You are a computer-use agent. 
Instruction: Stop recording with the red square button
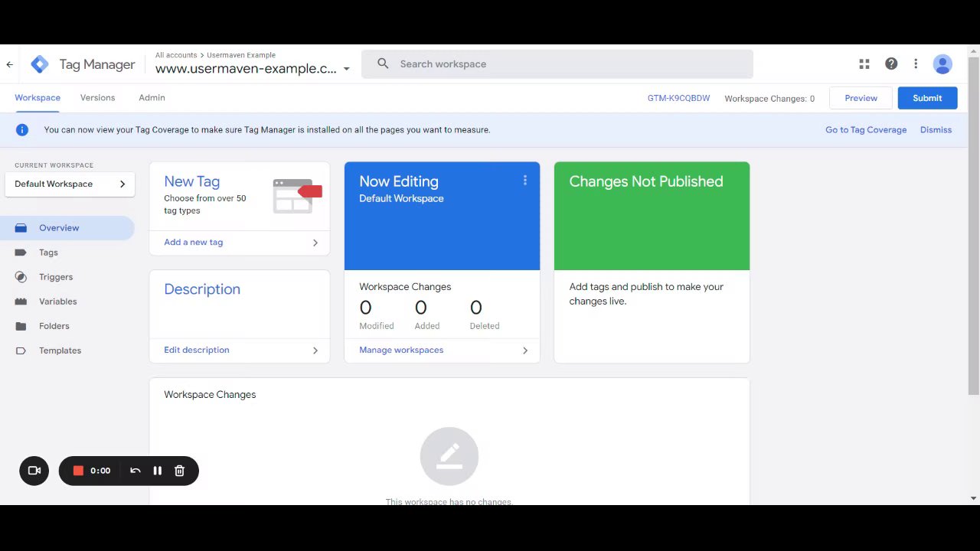tap(78, 471)
